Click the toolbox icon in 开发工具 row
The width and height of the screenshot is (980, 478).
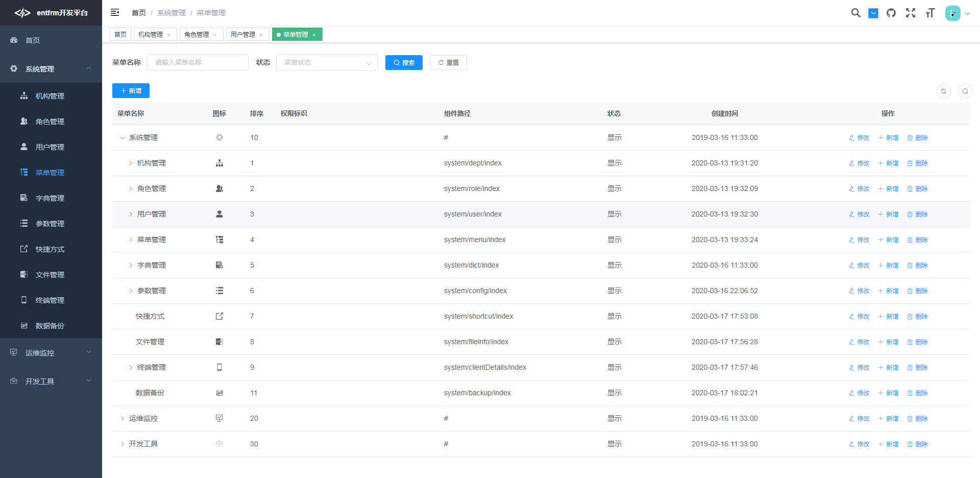coord(219,444)
